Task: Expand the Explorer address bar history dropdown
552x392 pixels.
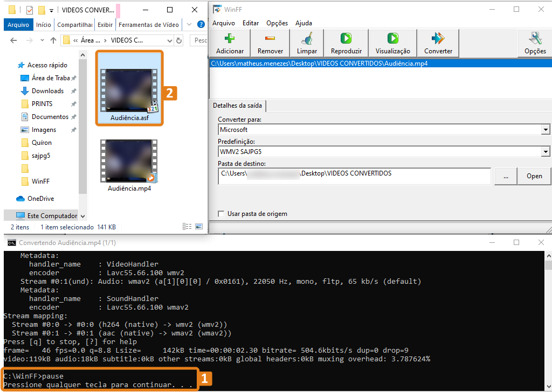Action: 170,40
